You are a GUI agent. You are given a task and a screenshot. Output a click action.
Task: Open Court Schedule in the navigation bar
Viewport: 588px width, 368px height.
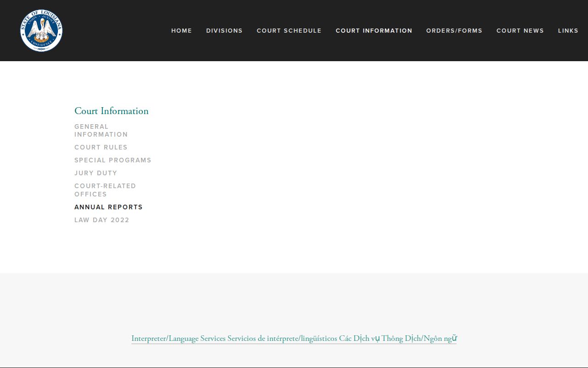[x=289, y=31]
